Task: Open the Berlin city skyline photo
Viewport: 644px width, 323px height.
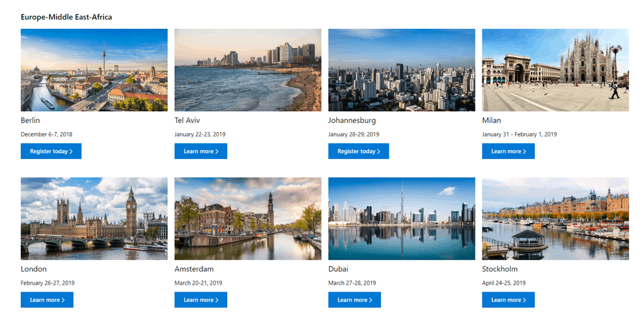Action: click(94, 70)
